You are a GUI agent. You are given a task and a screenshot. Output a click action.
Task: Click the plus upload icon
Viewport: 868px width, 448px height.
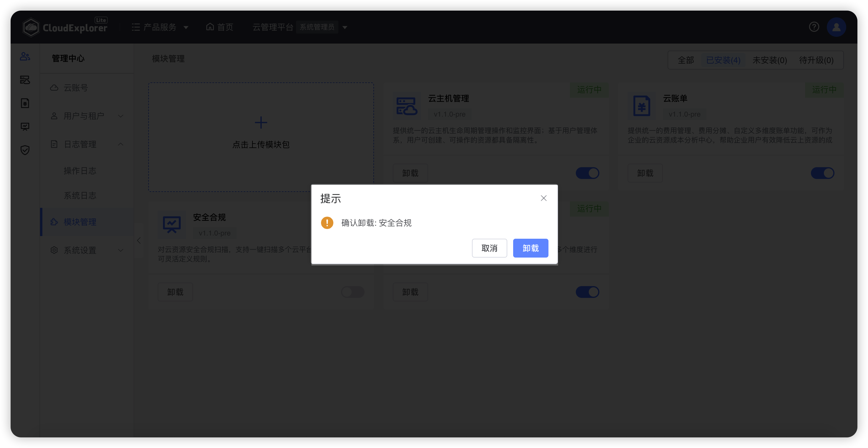click(261, 122)
